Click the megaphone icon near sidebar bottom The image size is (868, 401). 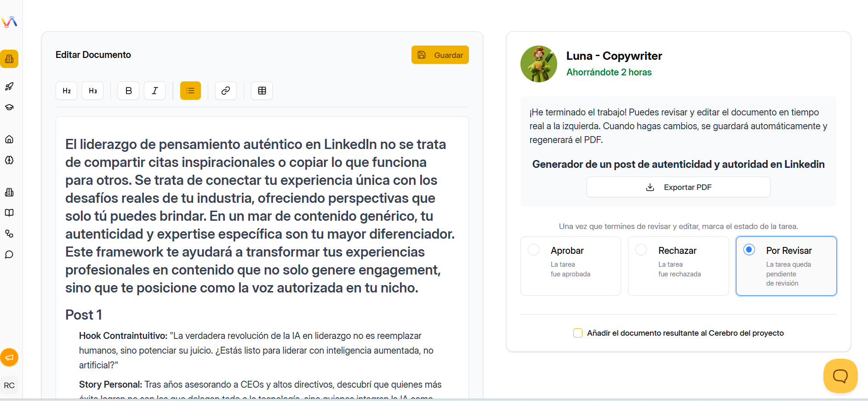(x=9, y=357)
